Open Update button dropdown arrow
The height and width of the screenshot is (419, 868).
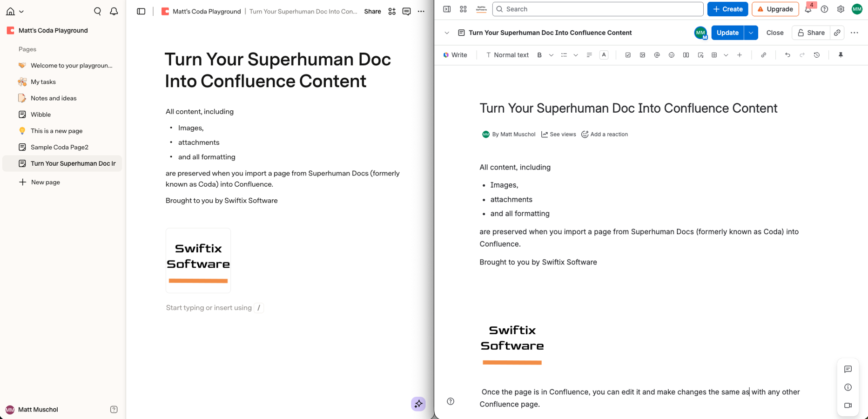(x=751, y=33)
